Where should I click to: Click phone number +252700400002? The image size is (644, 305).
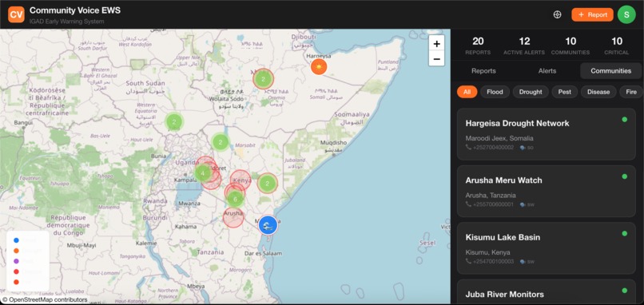tap(493, 148)
